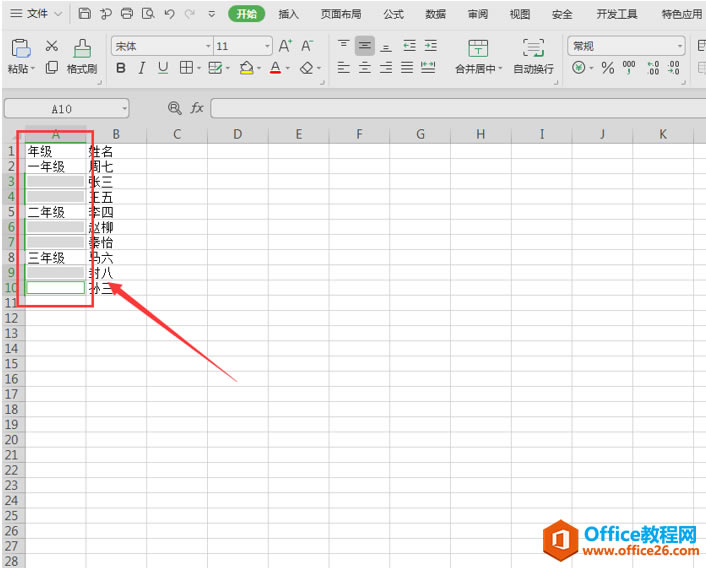
Task: Click the Paste (粘贴) clipboard icon
Action: click(x=20, y=48)
